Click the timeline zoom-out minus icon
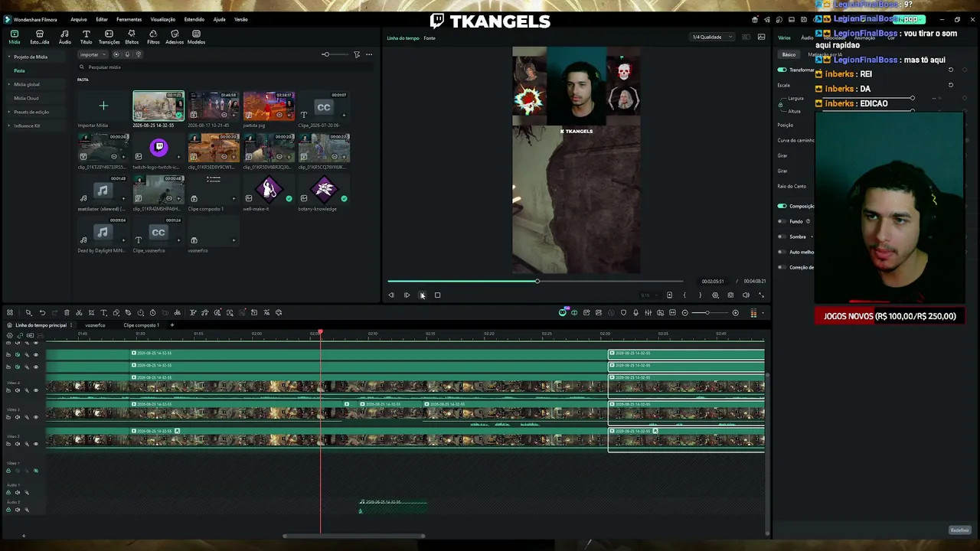 coord(685,312)
